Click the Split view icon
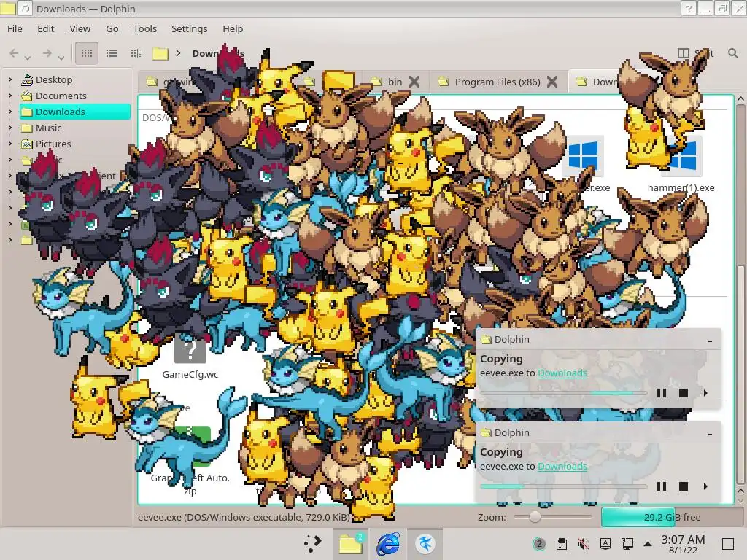 point(683,52)
